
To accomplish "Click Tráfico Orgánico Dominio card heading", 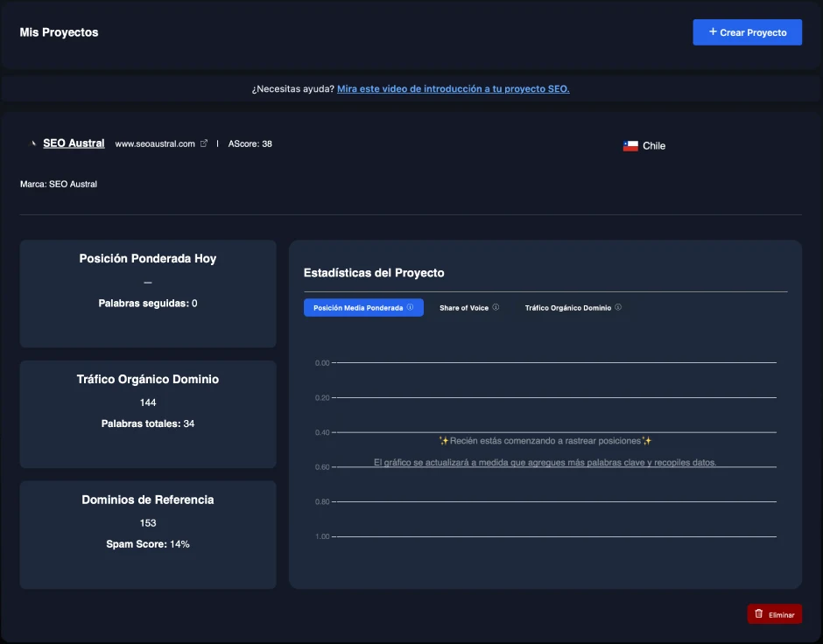I will [x=147, y=379].
